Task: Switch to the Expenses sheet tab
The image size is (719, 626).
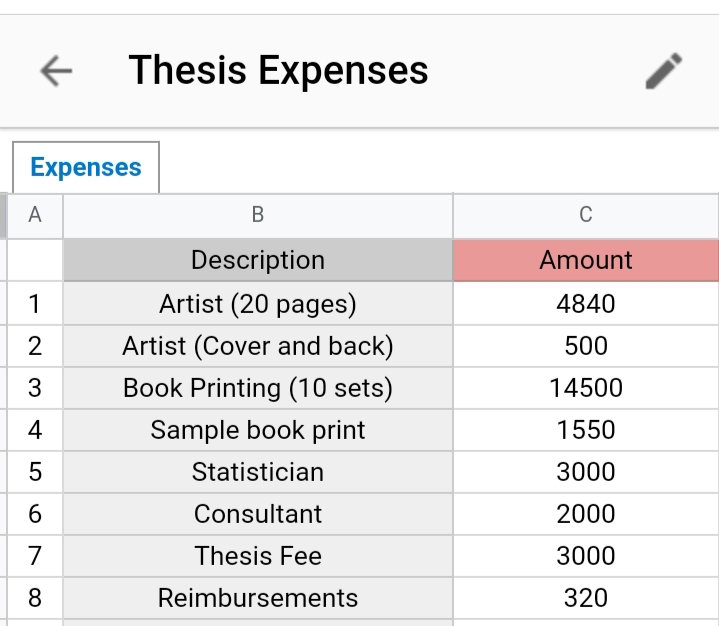Action: 86,167
